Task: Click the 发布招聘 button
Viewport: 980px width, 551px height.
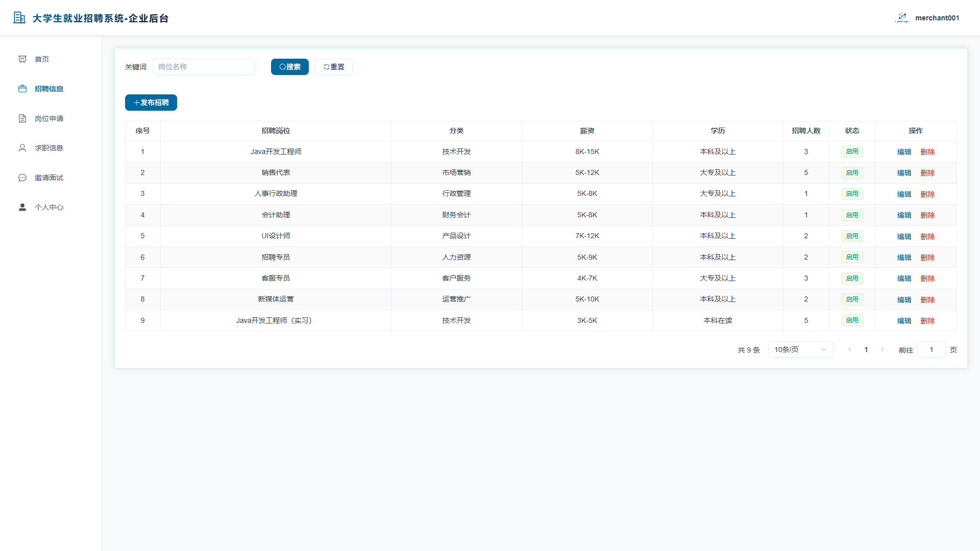Action: click(x=151, y=103)
